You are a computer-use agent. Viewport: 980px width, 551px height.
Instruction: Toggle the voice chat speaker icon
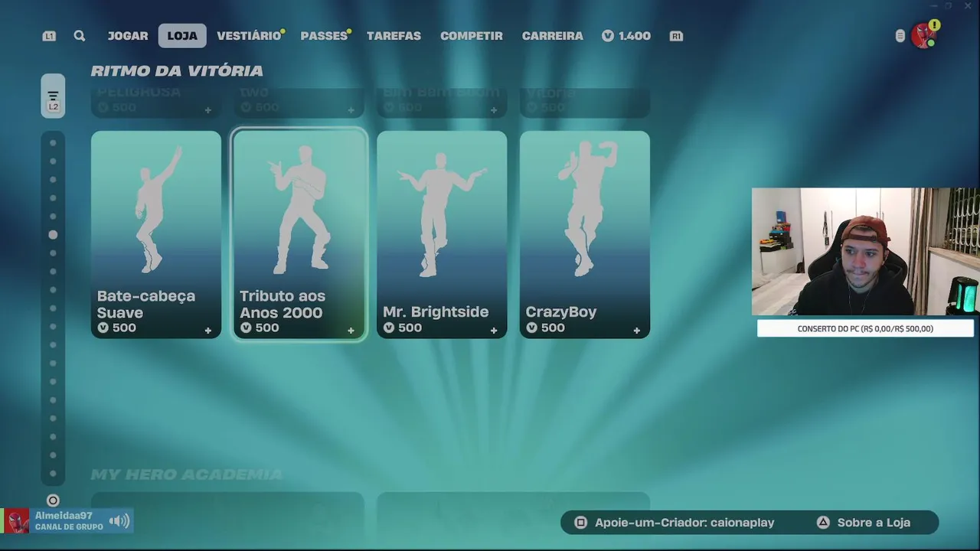tap(119, 521)
